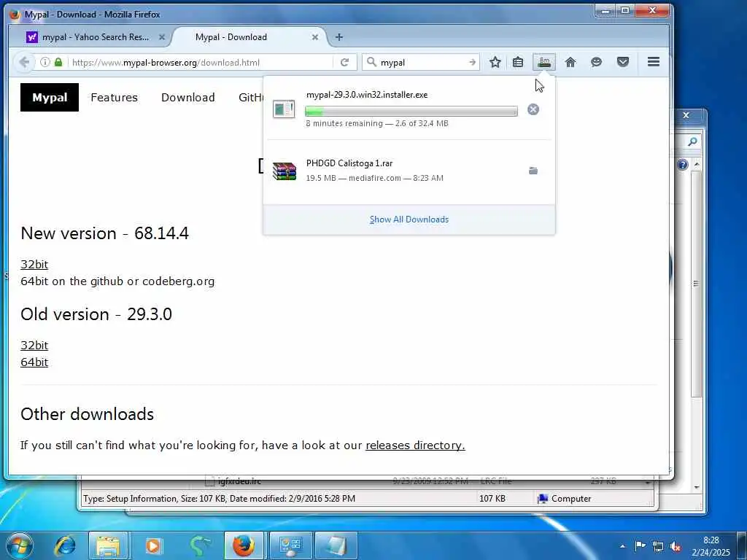The width and height of the screenshot is (747, 560).
Task: Click the URL address bar
Action: [x=199, y=63]
